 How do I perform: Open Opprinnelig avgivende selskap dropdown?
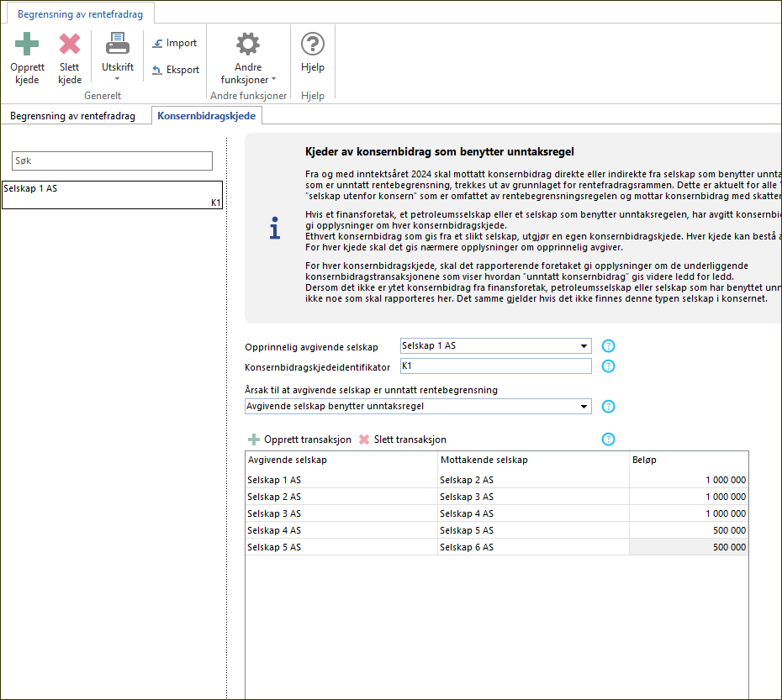[584, 346]
